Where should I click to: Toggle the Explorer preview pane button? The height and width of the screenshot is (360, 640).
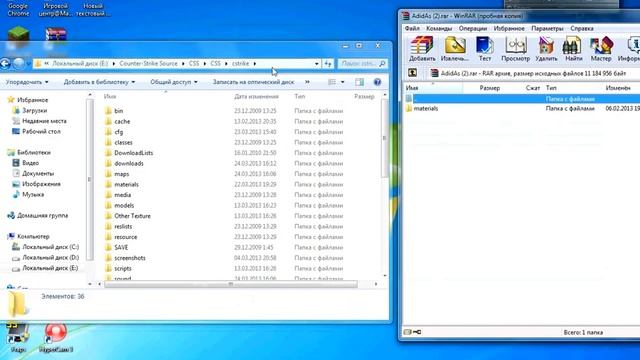tap(359, 82)
